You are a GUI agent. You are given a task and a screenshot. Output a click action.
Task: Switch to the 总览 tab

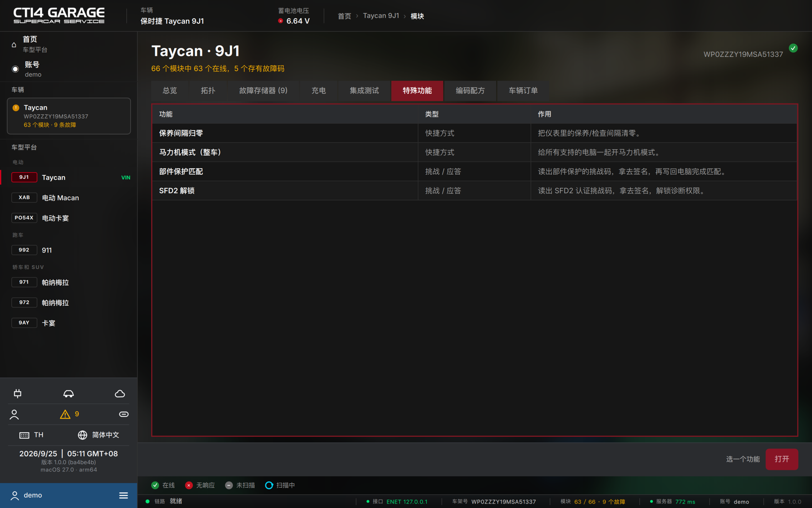point(170,90)
